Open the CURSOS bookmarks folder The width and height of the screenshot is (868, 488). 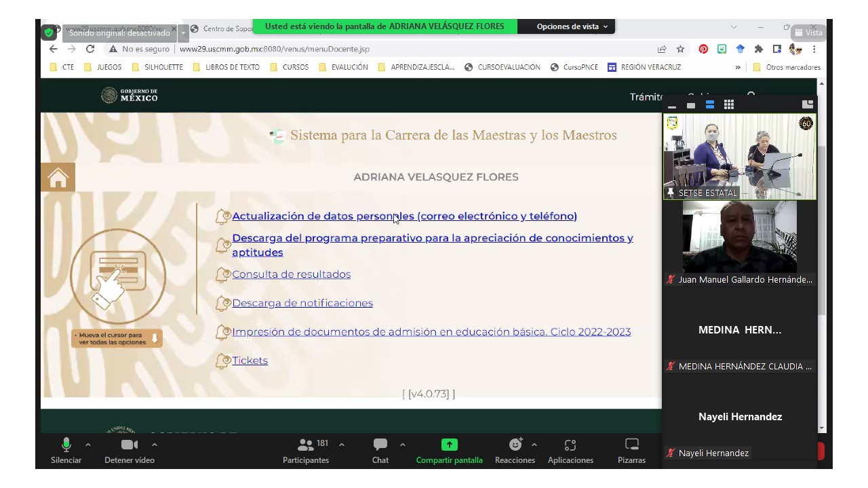(289, 67)
